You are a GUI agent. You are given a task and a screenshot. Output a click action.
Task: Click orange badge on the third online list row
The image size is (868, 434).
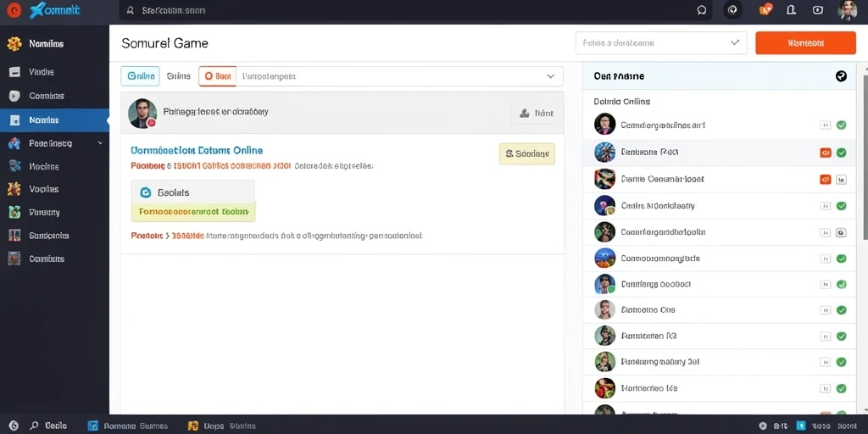tap(826, 180)
